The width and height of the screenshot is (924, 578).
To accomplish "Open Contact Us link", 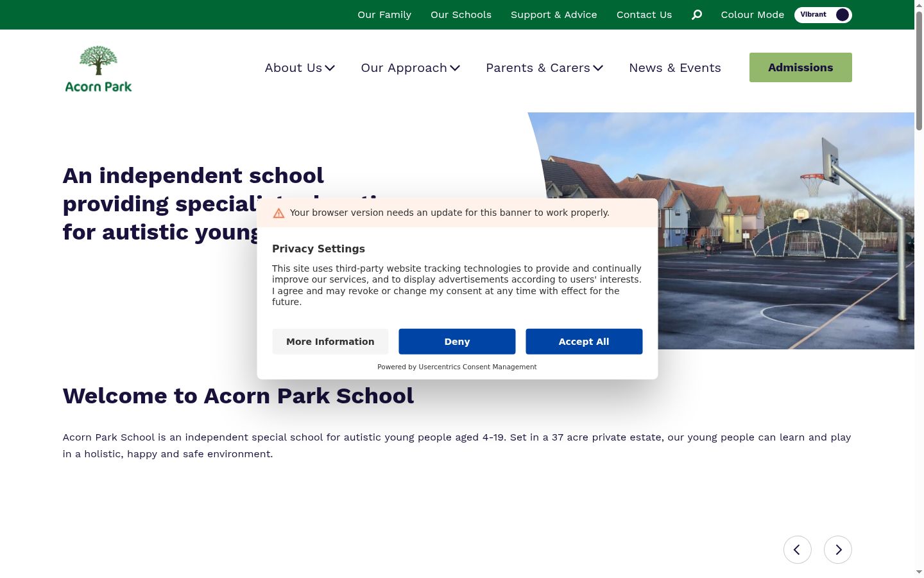I will point(644,15).
